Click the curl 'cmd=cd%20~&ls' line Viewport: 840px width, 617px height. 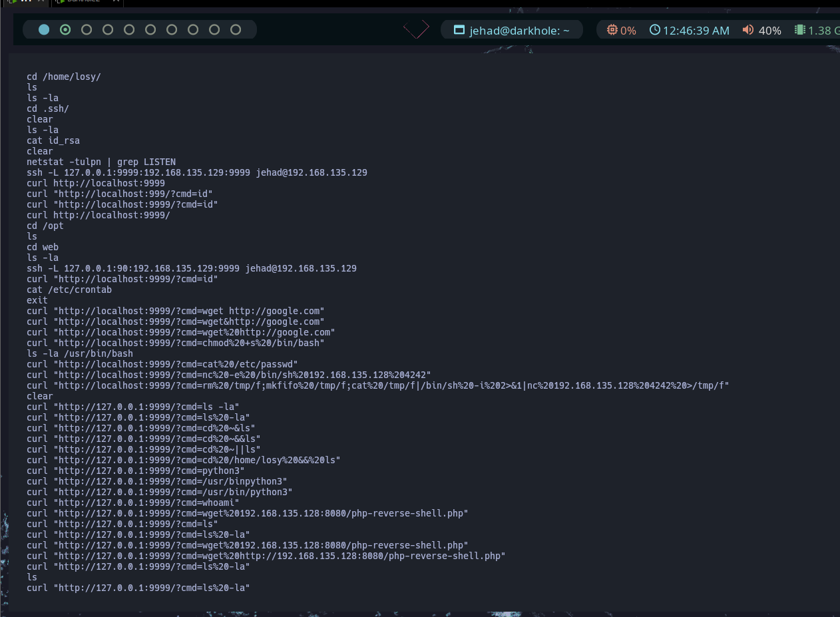[x=141, y=428]
